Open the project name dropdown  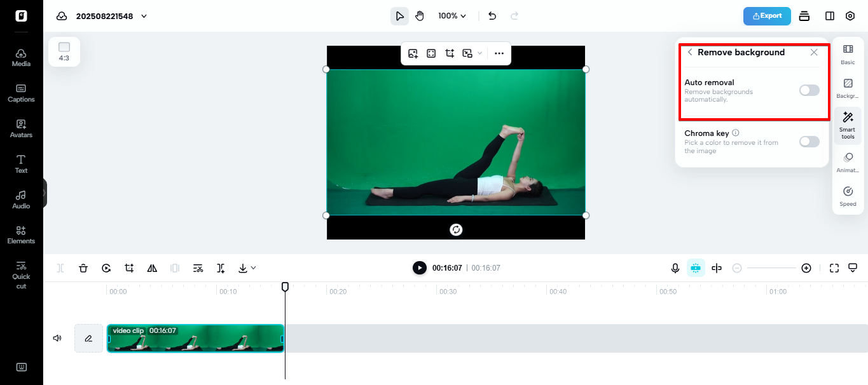[143, 16]
